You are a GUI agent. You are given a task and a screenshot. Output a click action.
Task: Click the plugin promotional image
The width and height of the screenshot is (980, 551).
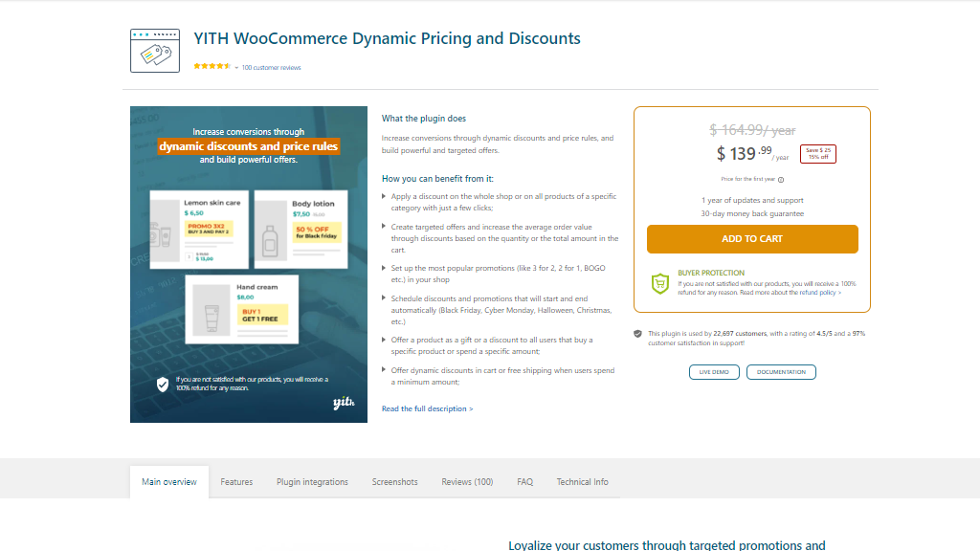pos(249,264)
